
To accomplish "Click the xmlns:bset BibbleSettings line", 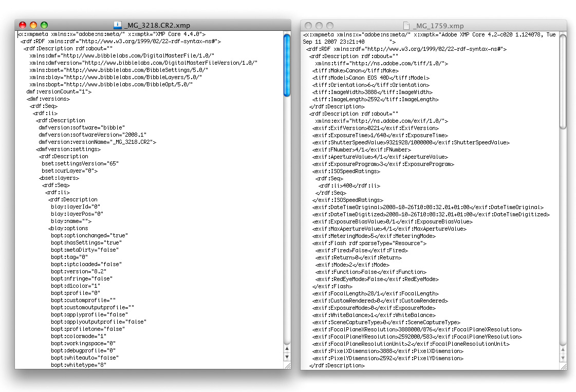I will [119, 70].
